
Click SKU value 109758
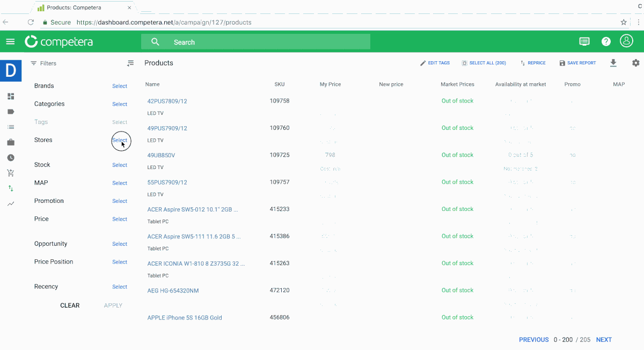coord(280,101)
